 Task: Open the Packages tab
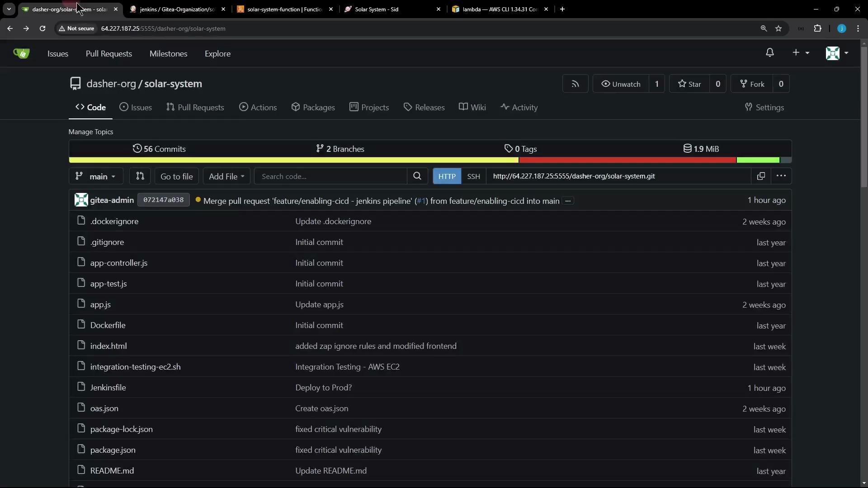[313, 108]
